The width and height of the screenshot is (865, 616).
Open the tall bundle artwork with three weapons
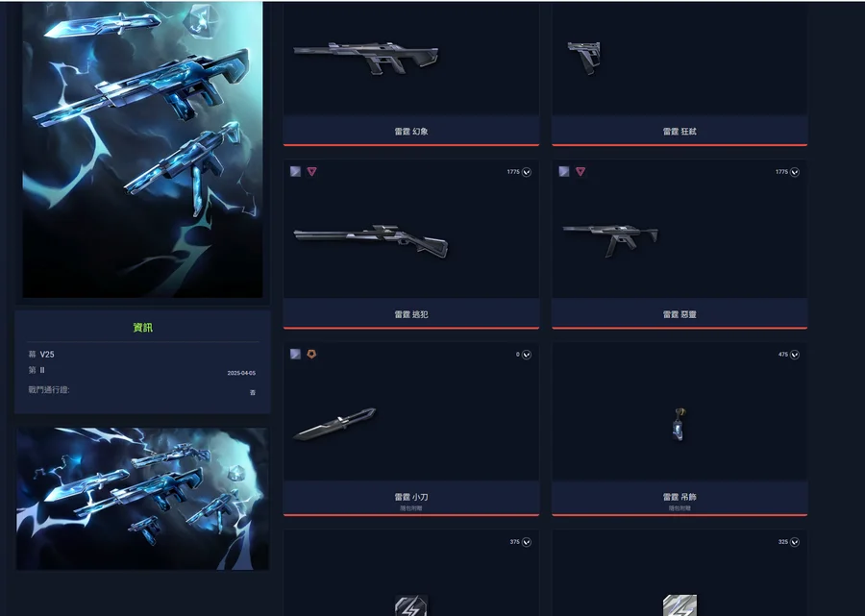pyautogui.click(x=142, y=150)
